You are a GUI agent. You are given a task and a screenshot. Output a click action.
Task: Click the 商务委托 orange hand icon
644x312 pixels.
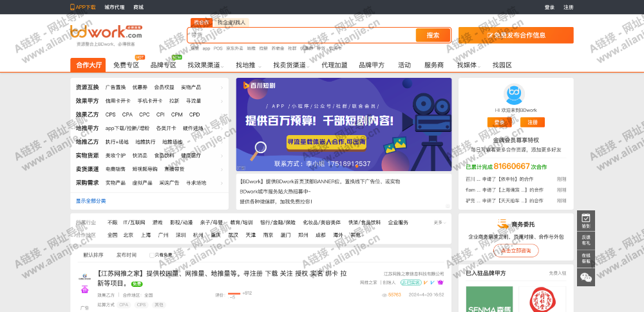503,225
